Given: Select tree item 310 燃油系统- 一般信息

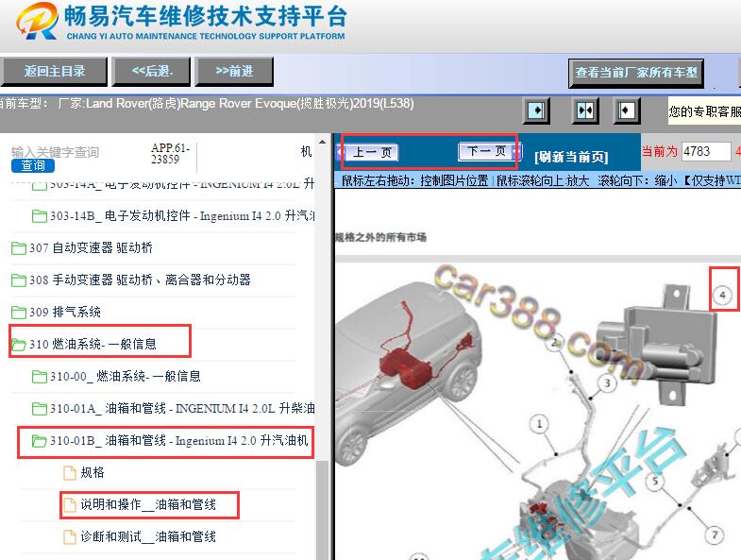Looking at the screenshot, I should coord(93,345).
